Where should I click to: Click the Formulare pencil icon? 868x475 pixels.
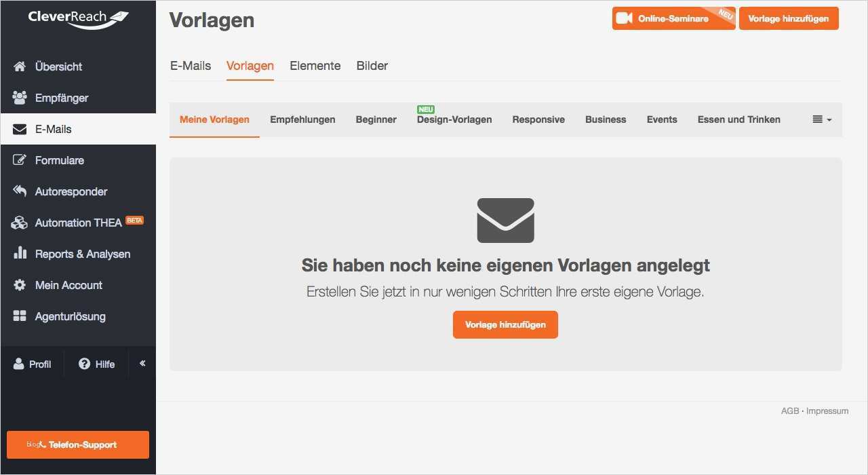pos(19,159)
